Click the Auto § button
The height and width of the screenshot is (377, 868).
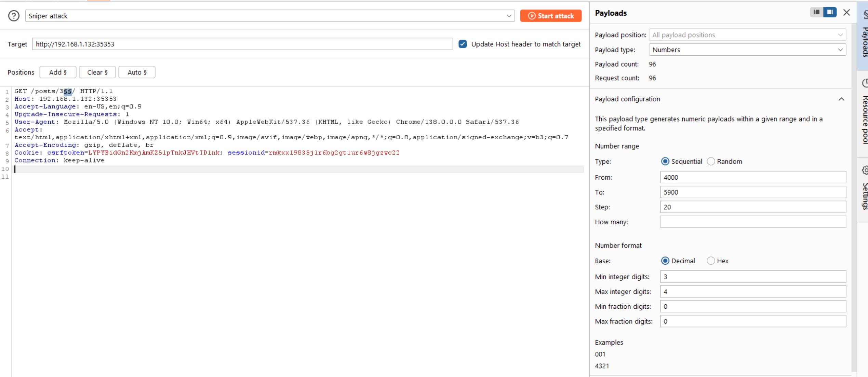pos(137,72)
